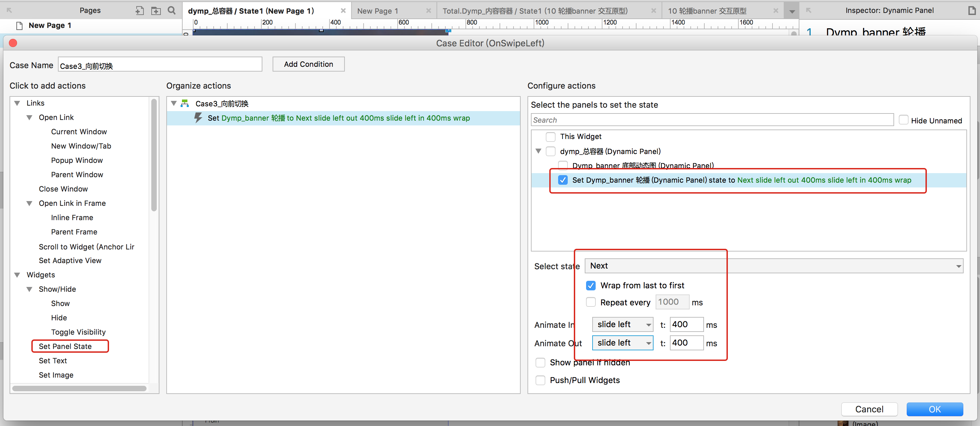Uncheck 'Wrap from last to first'
The width and height of the screenshot is (980, 426).
coord(591,285)
